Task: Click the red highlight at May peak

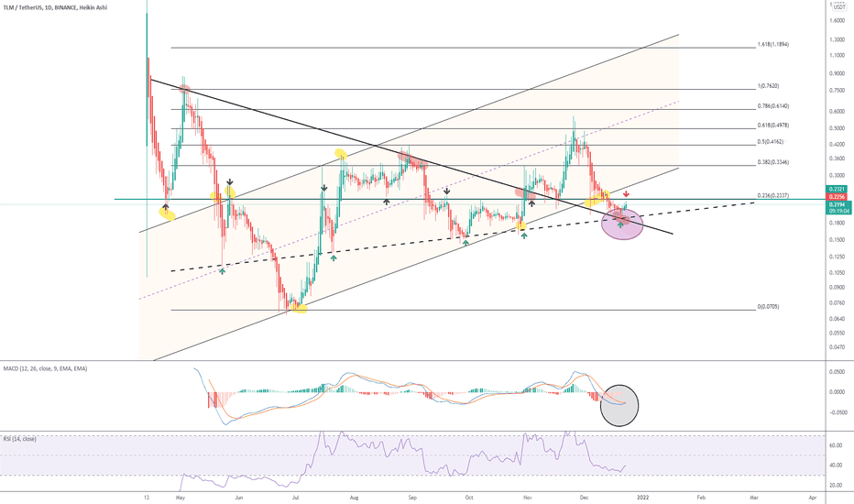Action: click(x=184, y=89)
